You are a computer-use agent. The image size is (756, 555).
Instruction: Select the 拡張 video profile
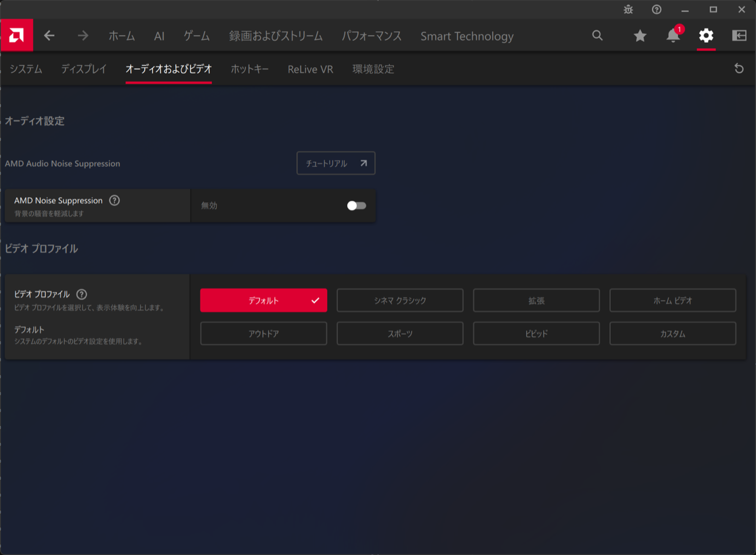point(536,300)
